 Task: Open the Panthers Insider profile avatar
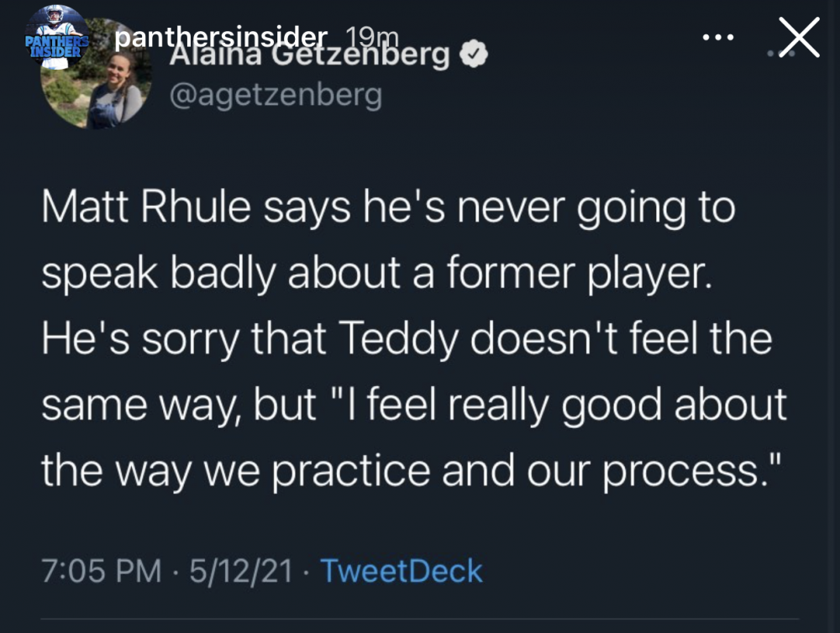[x=54, y=35]
